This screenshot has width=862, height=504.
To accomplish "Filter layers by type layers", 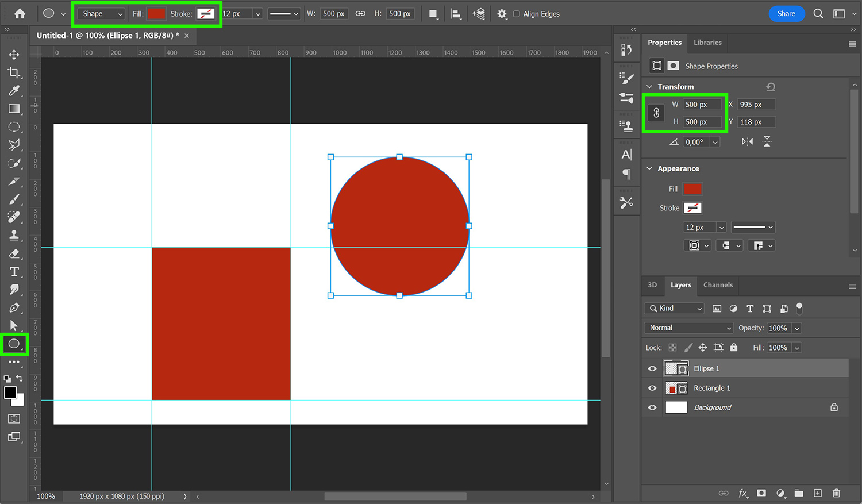I will pyautogui.click(x=750, y=309).
